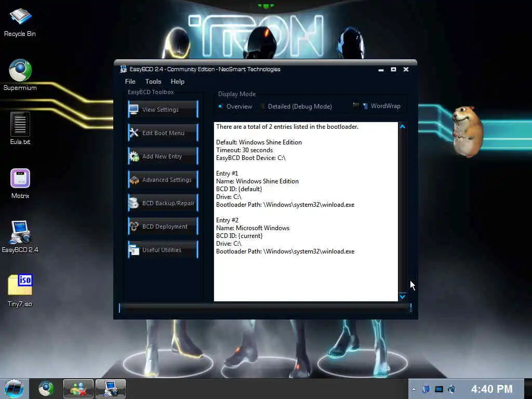Click the first blue system tray icon
This screenshot has width=532, height=399.
click(426, 389)
